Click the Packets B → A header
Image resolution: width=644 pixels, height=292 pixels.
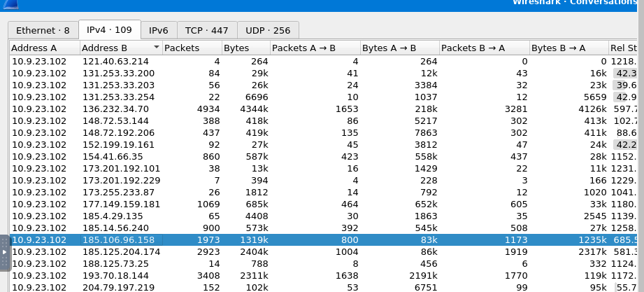(x=483, y=48)
